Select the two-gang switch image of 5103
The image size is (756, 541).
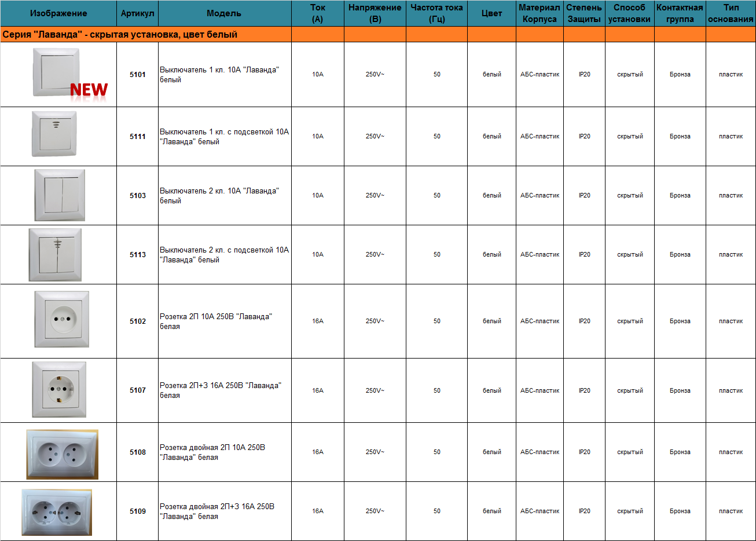(60, 195)
